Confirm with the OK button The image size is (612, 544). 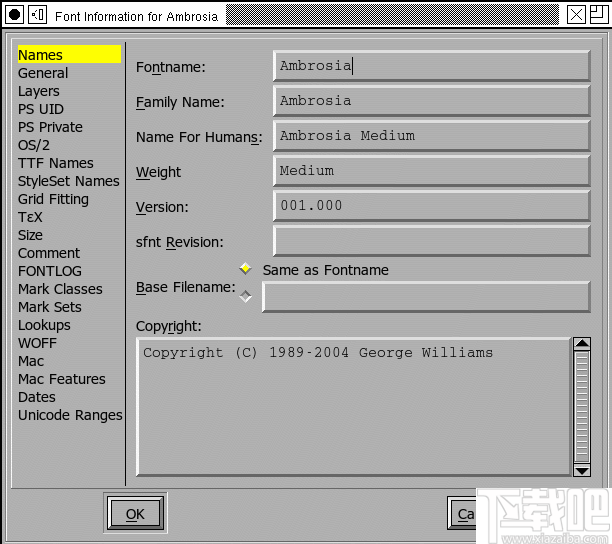click(x=135, y=514)
